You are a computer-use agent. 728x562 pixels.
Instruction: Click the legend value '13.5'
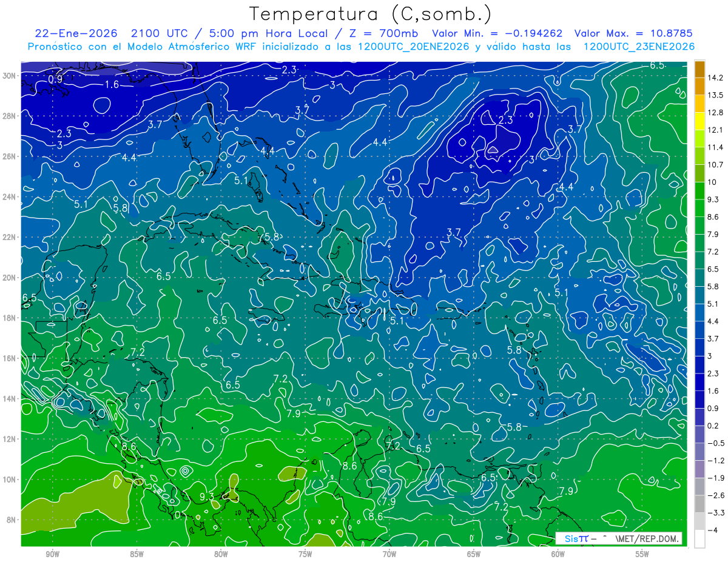[714, 95]
